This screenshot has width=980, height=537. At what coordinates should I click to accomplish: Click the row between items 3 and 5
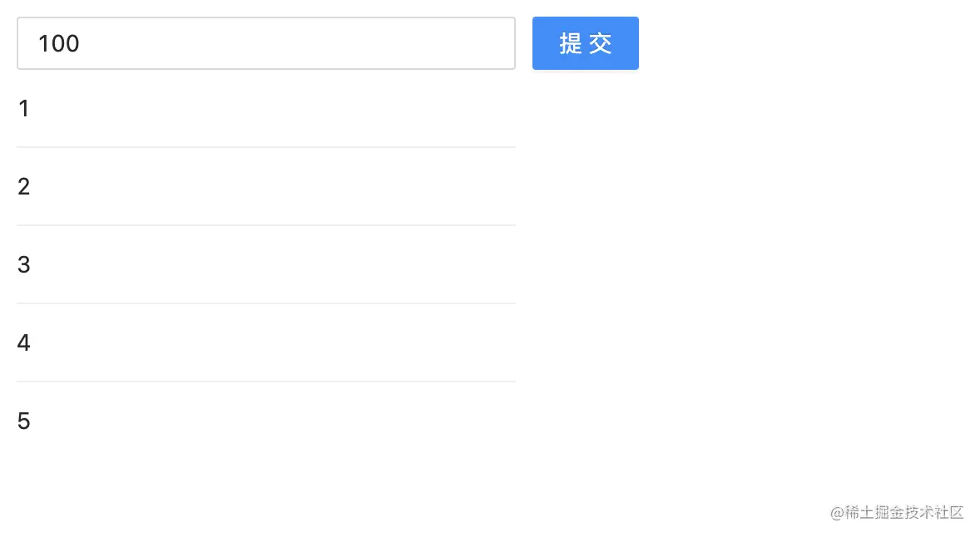[266, 343]
